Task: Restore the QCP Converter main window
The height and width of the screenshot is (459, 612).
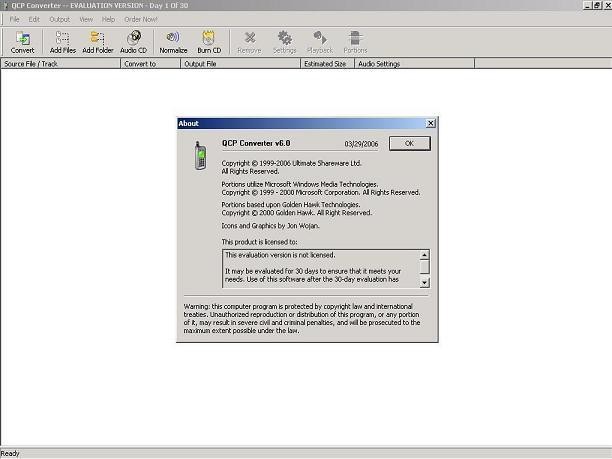Action: [597, 5]
